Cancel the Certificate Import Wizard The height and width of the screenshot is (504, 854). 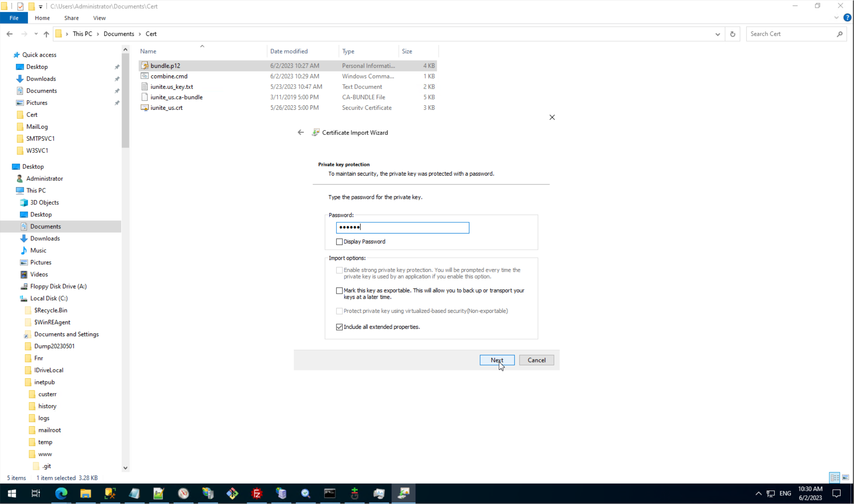click(536, 360)
